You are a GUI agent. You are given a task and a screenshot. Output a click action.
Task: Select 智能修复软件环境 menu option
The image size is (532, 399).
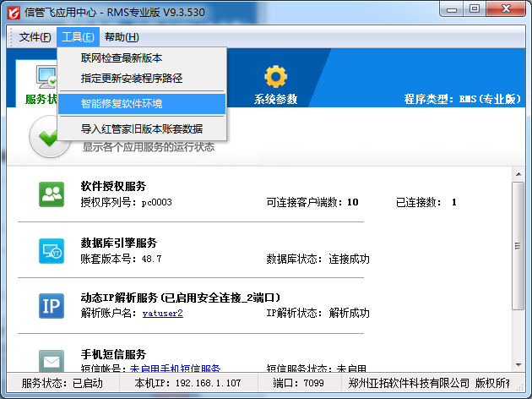[x=122, y=104]
